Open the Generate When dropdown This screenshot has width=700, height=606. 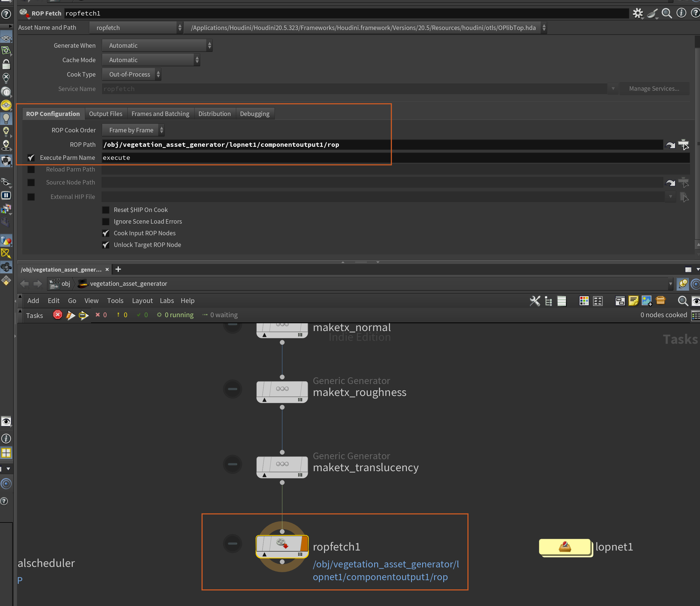pyautogui.click(x=157, y=45)
